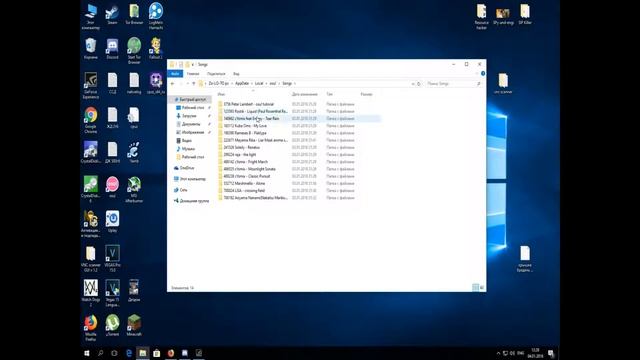Select folder 'LiSA - crossing field'

tap(244, 191)
